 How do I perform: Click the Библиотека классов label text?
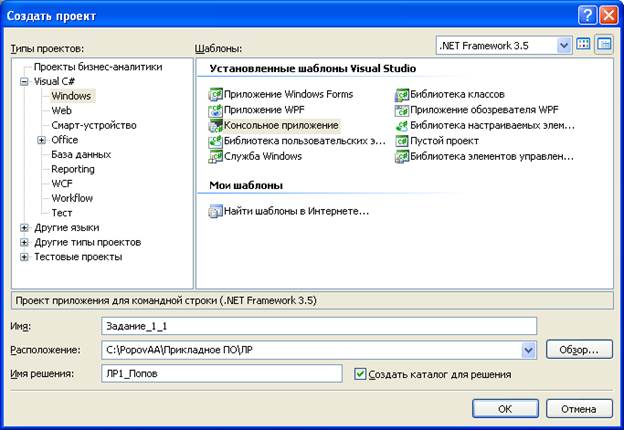pyautogui.click(x=457, y=94)
